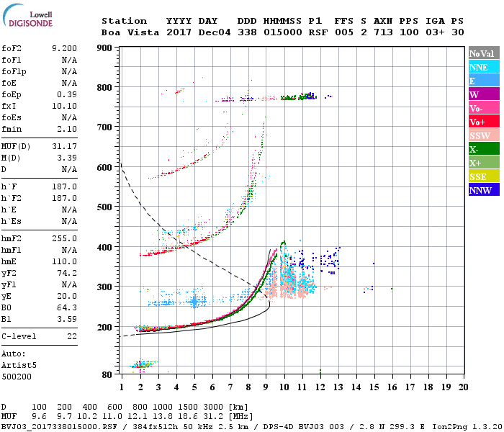
Task: Click the Dec04 date value
Action: [215, 32]
